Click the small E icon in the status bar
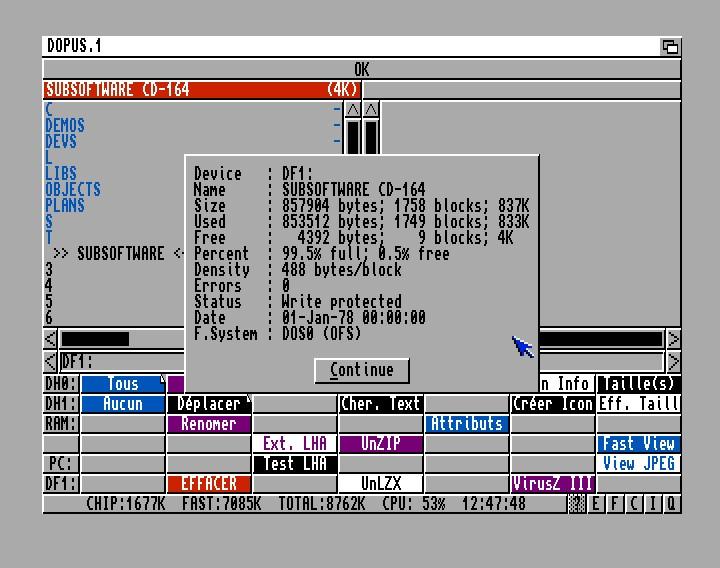 pyautogui.click(x=597, y=504)
